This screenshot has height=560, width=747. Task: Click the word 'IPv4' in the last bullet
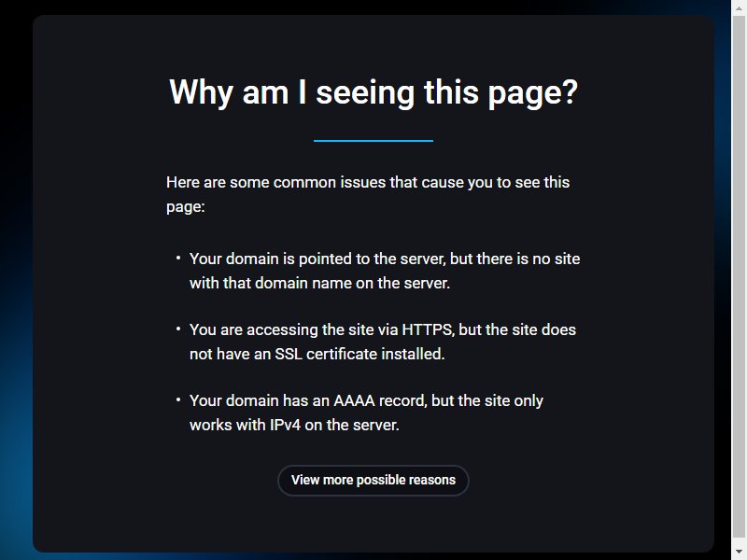[285, 425]
